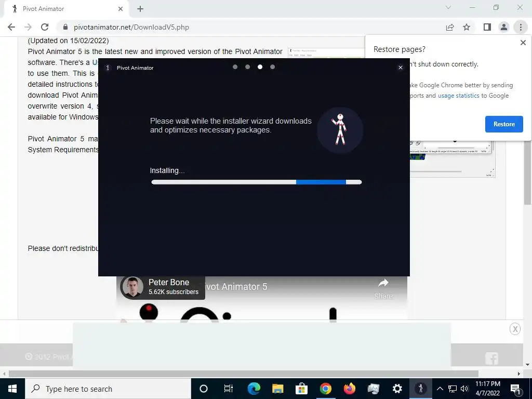Screen dimensions: 532x399
Task: Select Pivot Animator installer taskbar icon
Action: (421, 389)
